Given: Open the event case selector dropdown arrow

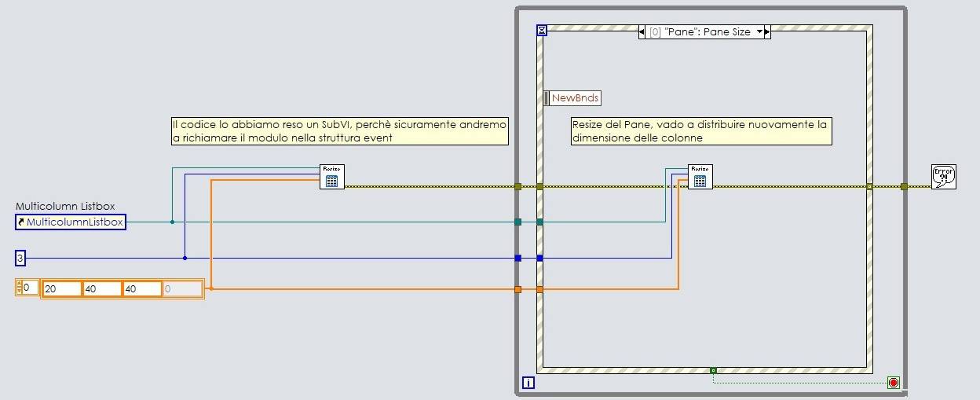Looking at the screenshot, I should click(759, 32).
